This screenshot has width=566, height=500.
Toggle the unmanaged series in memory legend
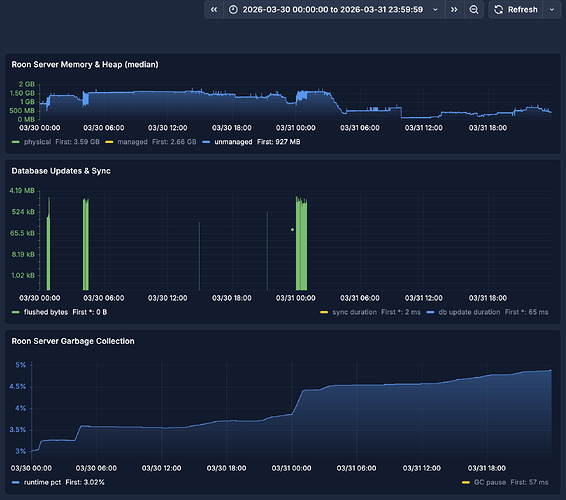tap(233, 142)
